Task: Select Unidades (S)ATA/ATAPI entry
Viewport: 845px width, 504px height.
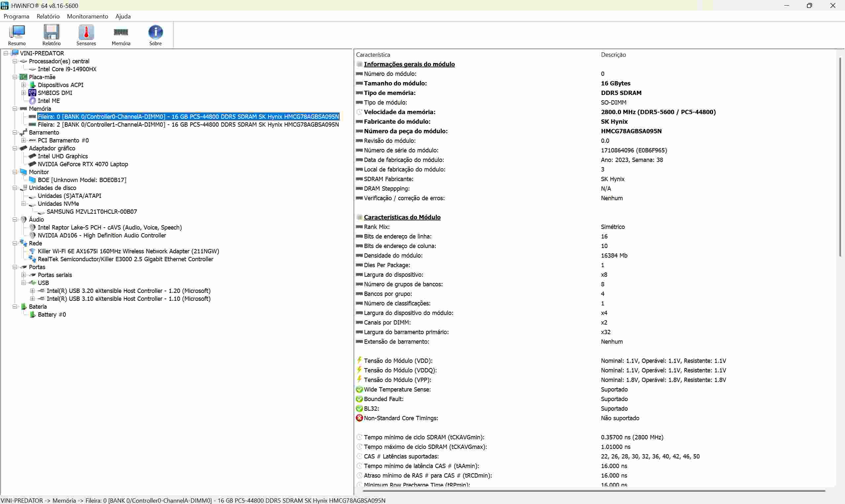Action: [x=69, y=196]
